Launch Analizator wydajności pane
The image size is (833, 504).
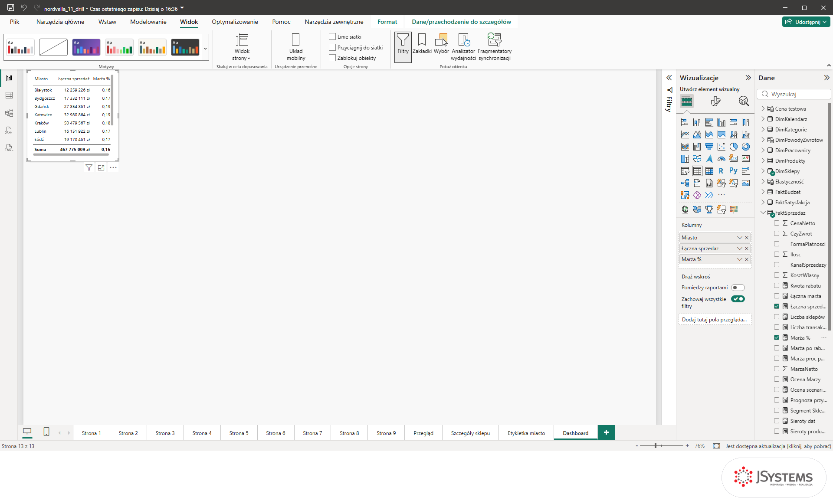[x=463, y=47]
